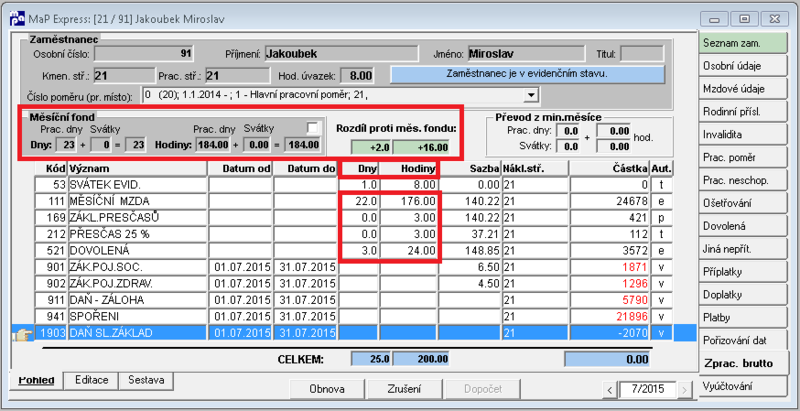The image size is (800, 411).
Task: Click the Význam column header
Action: coord(138,169)
